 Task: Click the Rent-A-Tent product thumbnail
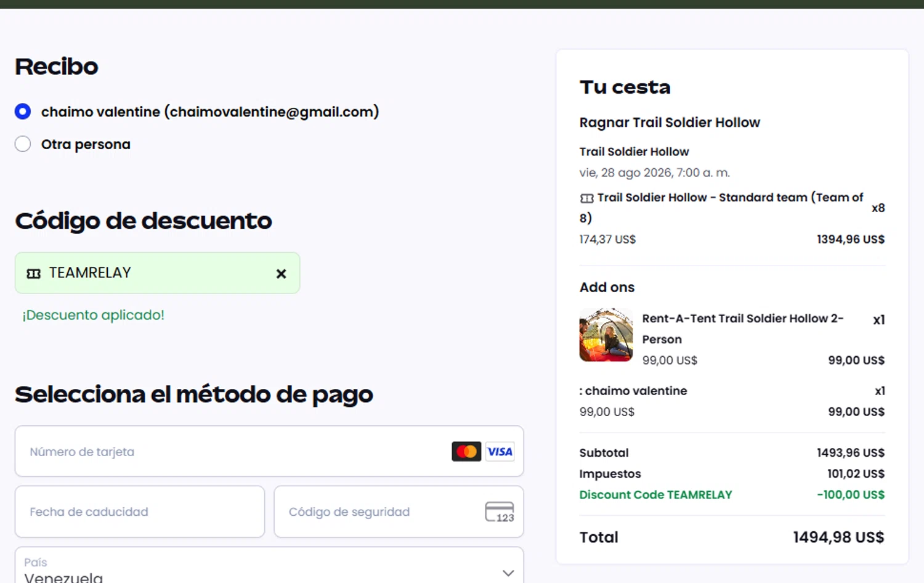pos(606,335)
